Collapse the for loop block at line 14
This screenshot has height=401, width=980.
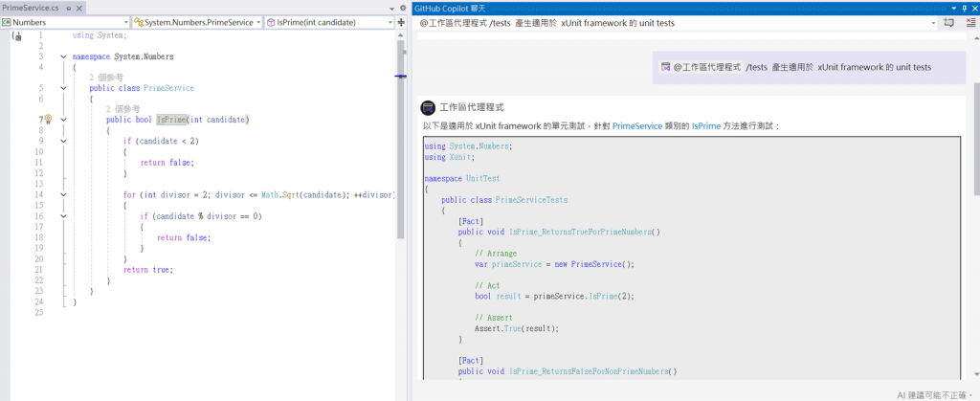pyautogui.click(x=64, y=195)
